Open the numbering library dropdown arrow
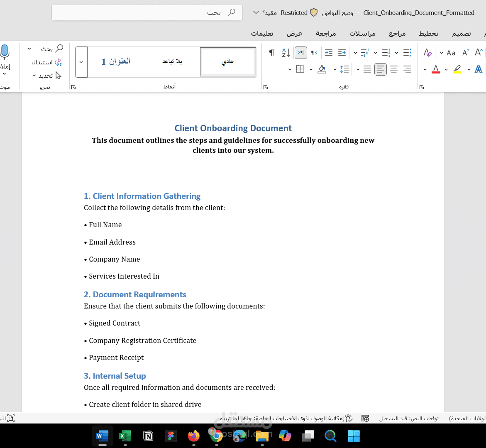The height and width of the screenshot is (448, 486). tap(375, 53)
